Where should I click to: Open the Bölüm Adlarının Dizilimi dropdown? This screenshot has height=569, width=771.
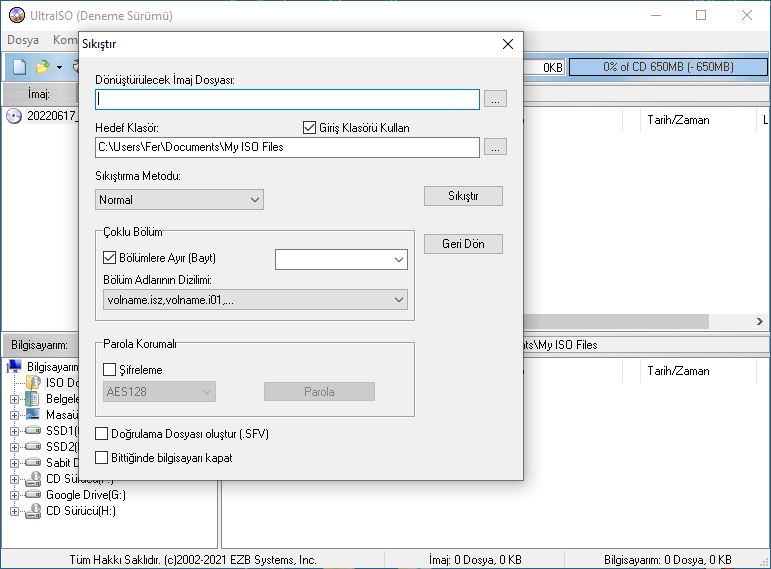pos(255,299)
